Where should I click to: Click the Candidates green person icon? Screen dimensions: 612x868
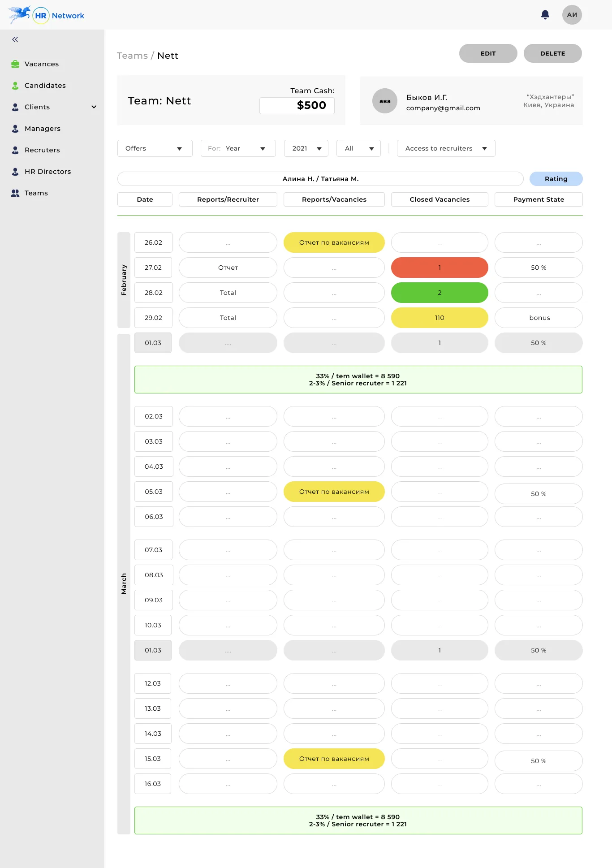click(15, 86)
